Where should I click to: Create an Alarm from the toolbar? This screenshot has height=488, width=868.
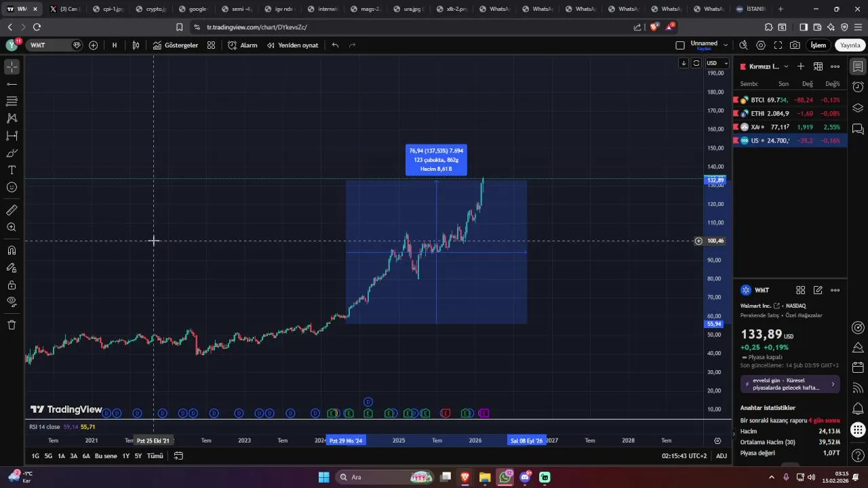pyautogui.click(x=243, y=45)
